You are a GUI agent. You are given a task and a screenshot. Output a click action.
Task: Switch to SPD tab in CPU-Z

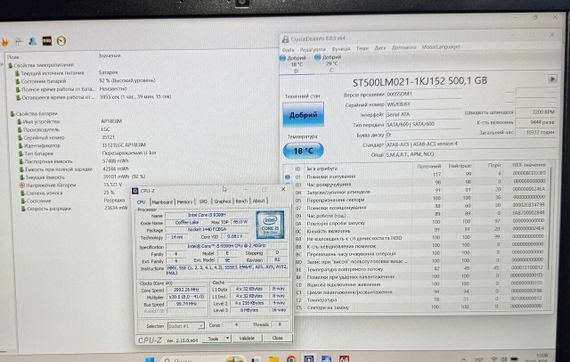203,201
